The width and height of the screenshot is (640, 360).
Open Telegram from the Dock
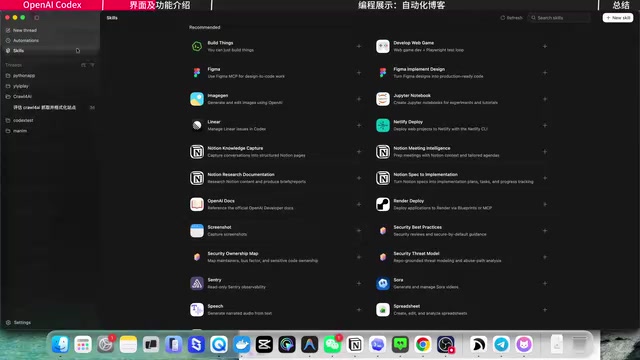point(501,344)
